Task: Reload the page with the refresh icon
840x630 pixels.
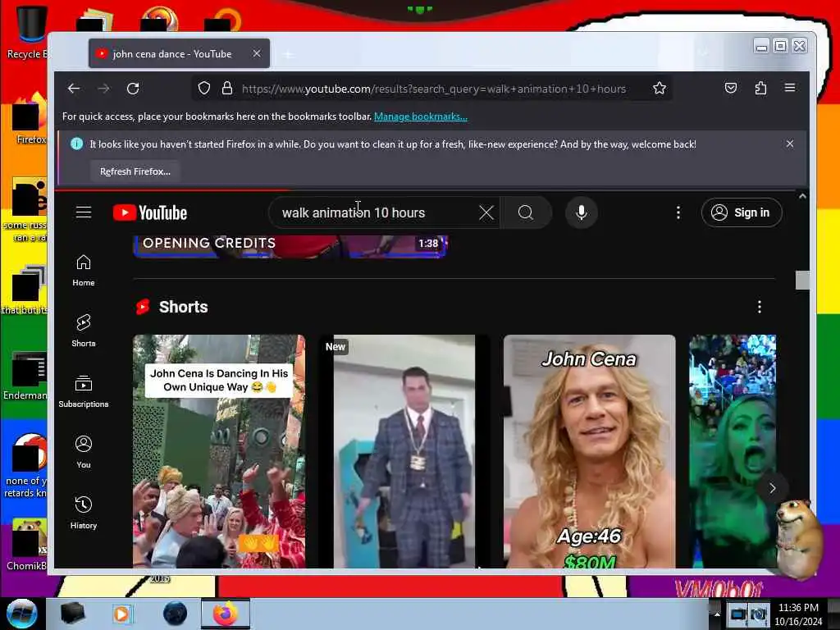Action: 133,89
